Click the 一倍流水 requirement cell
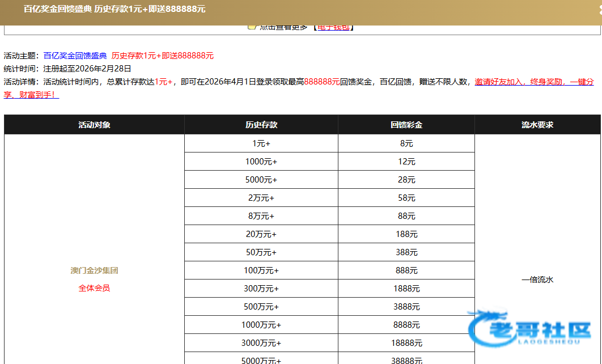The image size is (602, 364). pos(537,280)
